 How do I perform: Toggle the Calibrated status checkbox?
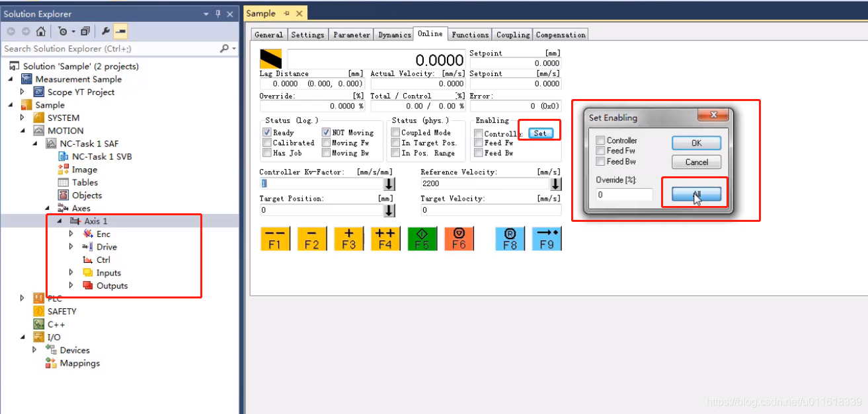[267, 143]
